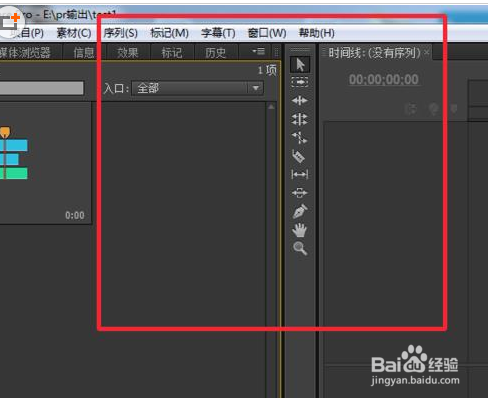Close the 时间线 panel tab
The width and height of the screenshot is (488, 398).
tap(427, 52)
